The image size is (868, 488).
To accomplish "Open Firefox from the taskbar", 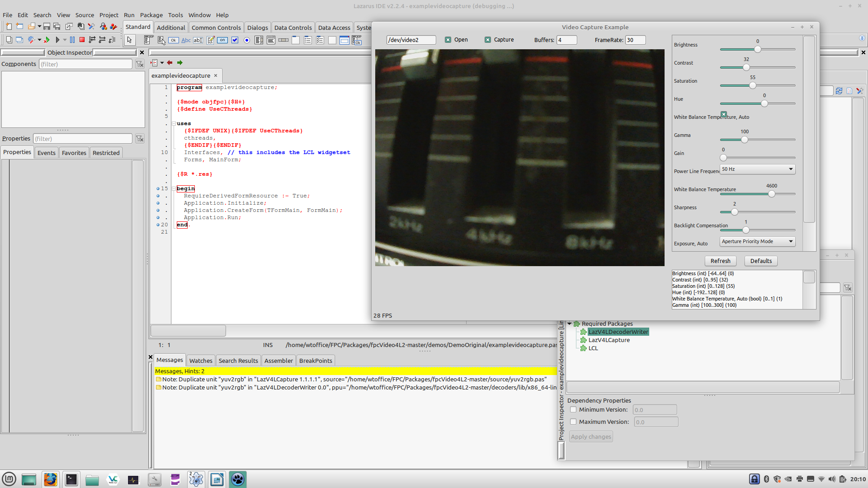I will 50,479.
